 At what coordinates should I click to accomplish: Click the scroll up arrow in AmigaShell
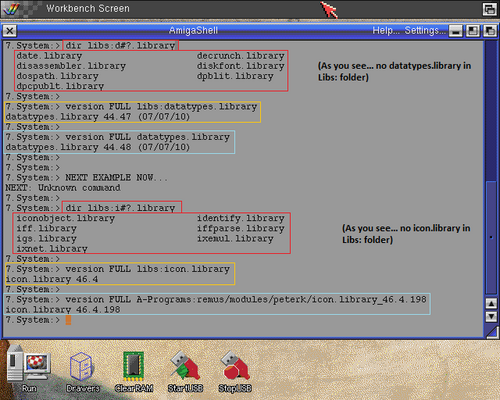[491, 304]
